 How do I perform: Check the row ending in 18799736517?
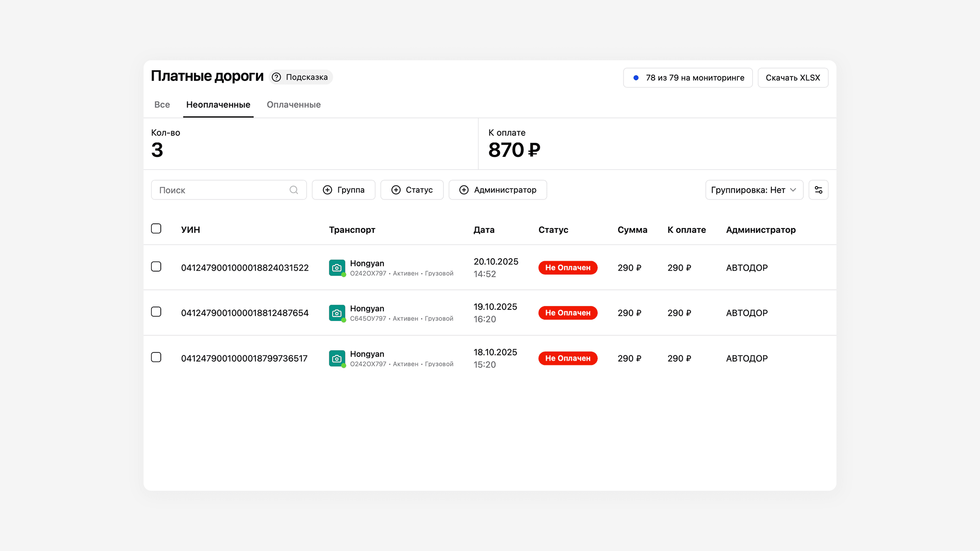[x=156, y=357]
